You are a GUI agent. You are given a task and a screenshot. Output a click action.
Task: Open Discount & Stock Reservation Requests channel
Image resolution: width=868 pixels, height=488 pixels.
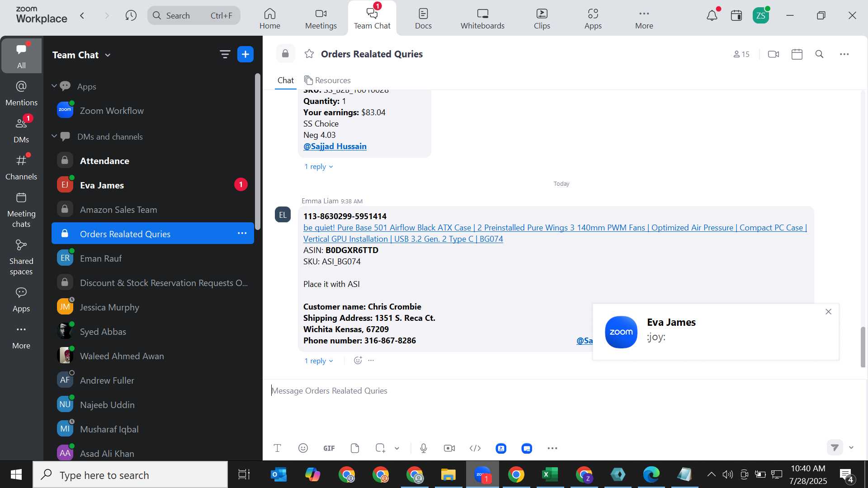pyautogui.click(x=153, y=283)
